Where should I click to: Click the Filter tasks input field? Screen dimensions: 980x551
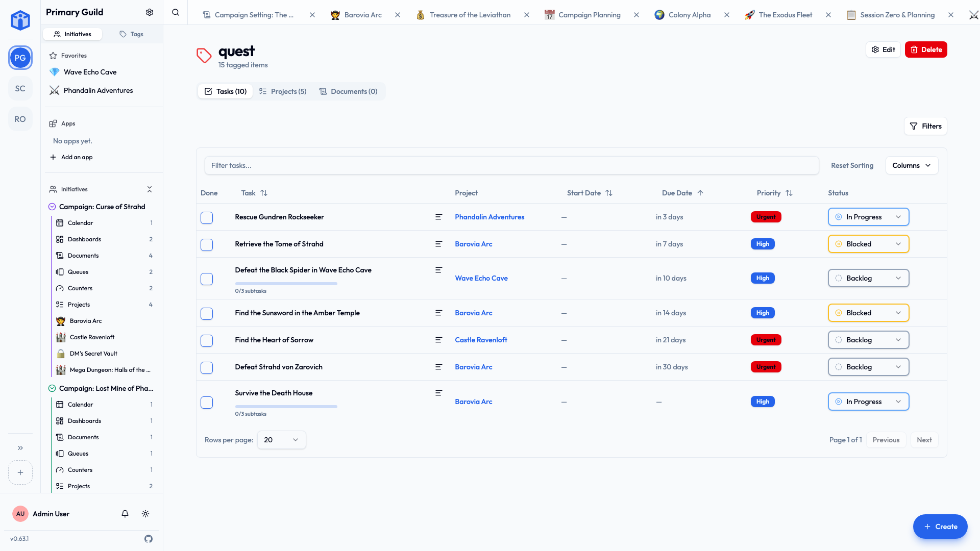511,165
